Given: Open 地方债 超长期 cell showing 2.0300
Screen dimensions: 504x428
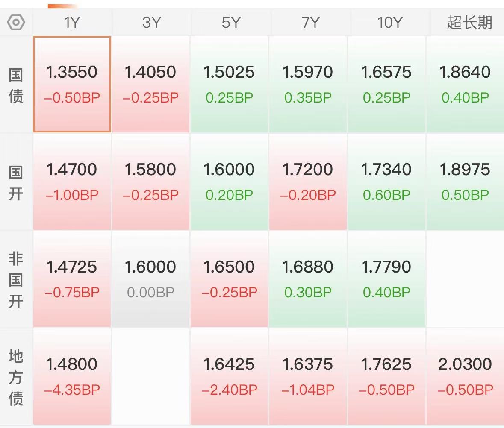Looking at the screenshot, I should pyautogui.click(x=465, y=377).
